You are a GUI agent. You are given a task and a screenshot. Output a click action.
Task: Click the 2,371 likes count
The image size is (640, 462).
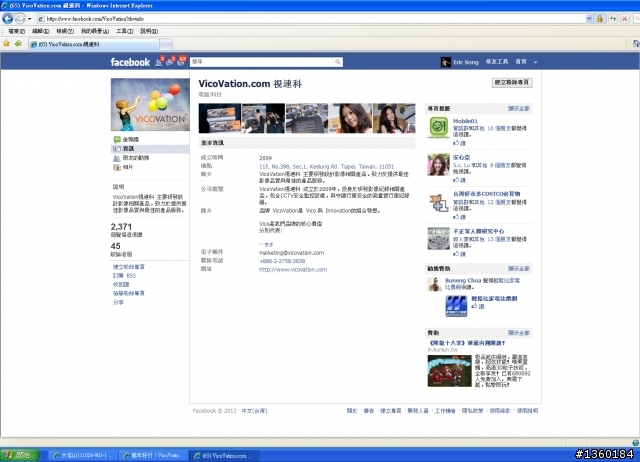[x=121, y=227]
